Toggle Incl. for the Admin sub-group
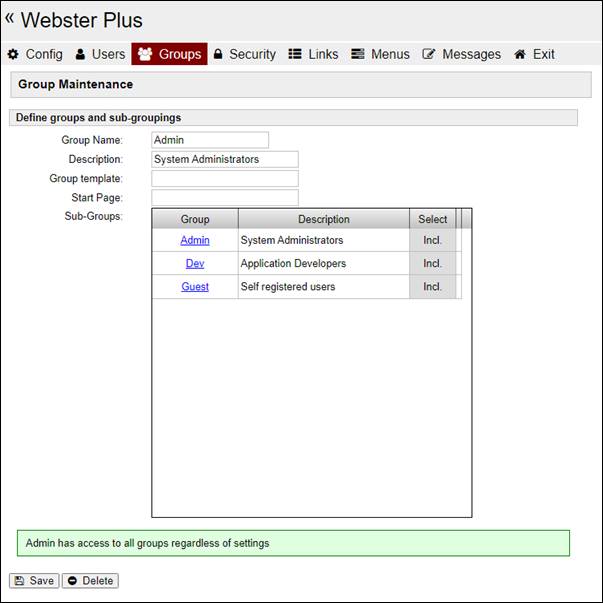The width and height of the screenshot is (603, 603). tap(432, 240)
